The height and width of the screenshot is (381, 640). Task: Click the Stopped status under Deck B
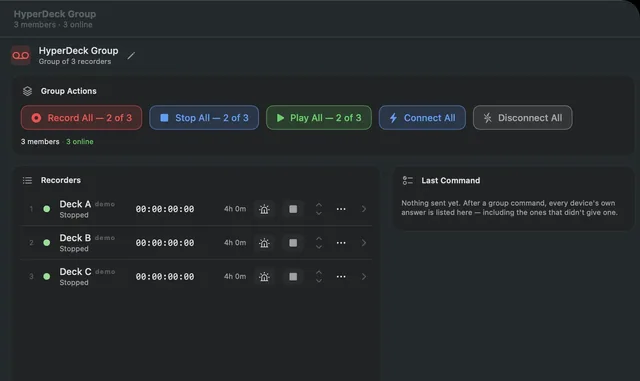point(74,249)
